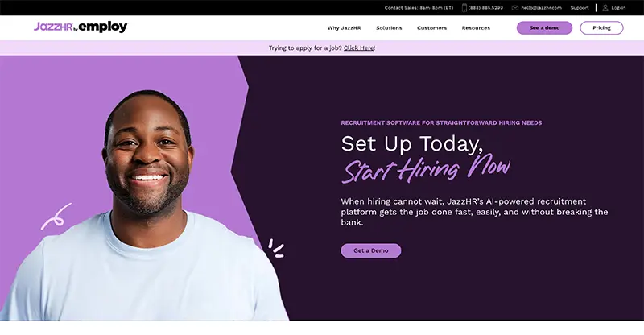Screen dimensions: 644x335
Task: Click the white squiggle doodle graphic
Action: pos(56,216)
